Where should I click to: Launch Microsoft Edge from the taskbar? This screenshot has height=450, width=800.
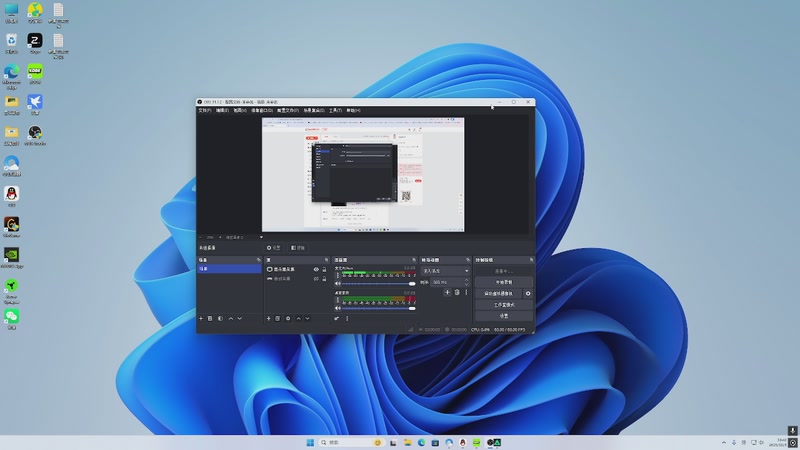pos(421,442)
